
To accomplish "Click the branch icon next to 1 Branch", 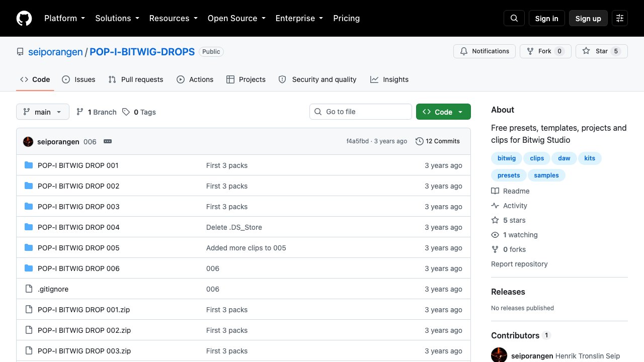I will (x=80, y=112).
